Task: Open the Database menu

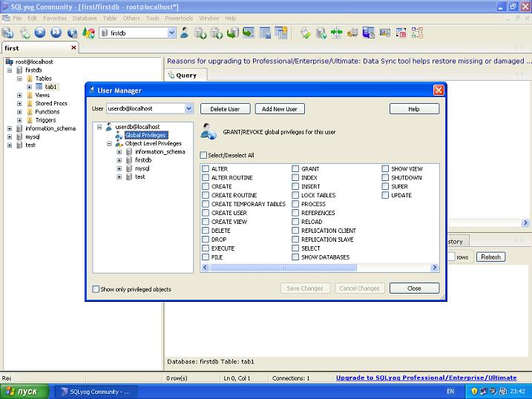Action: tap(85, 19)
